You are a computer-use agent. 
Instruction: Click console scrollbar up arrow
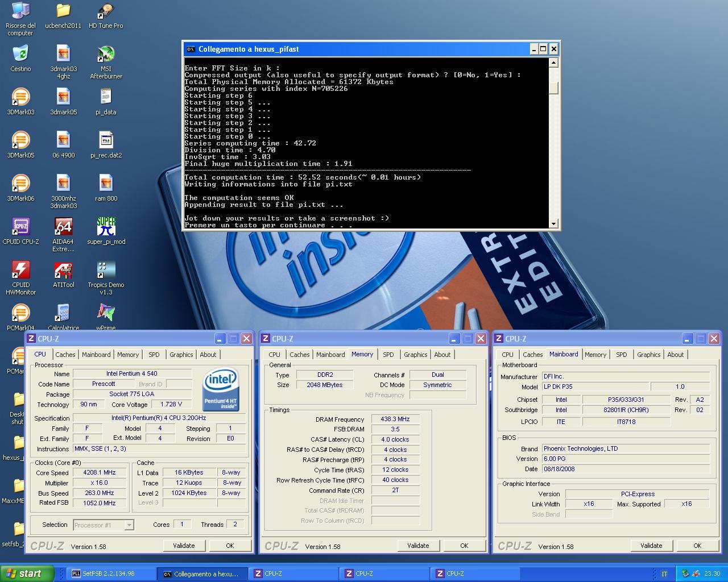(553, 63)
